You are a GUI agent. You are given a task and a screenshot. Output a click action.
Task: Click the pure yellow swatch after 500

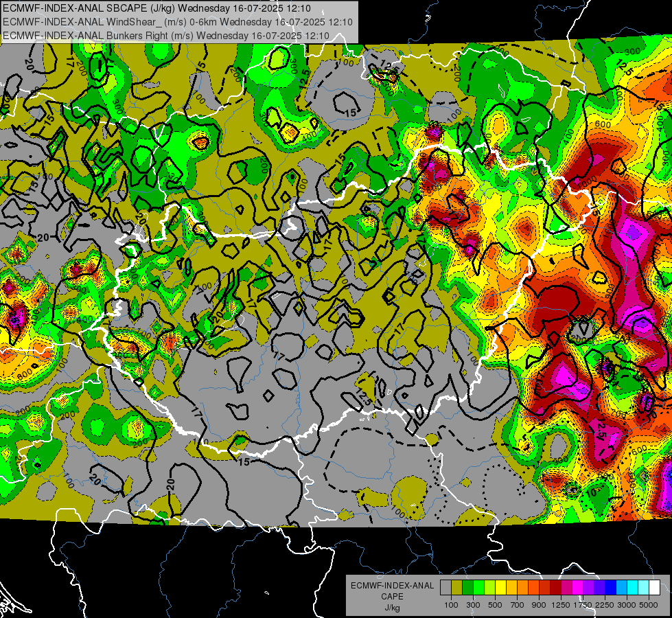(x=500, y=588)
